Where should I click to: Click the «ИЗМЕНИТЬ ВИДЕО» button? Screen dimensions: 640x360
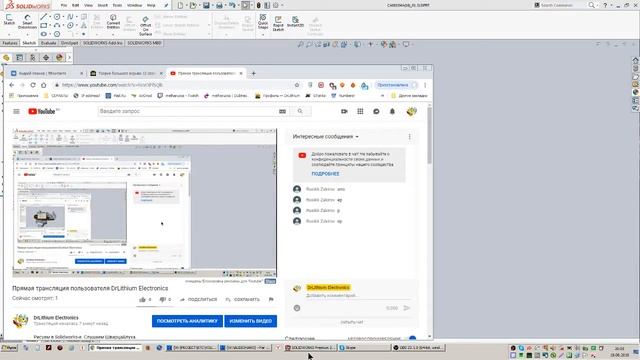point(251,321)
